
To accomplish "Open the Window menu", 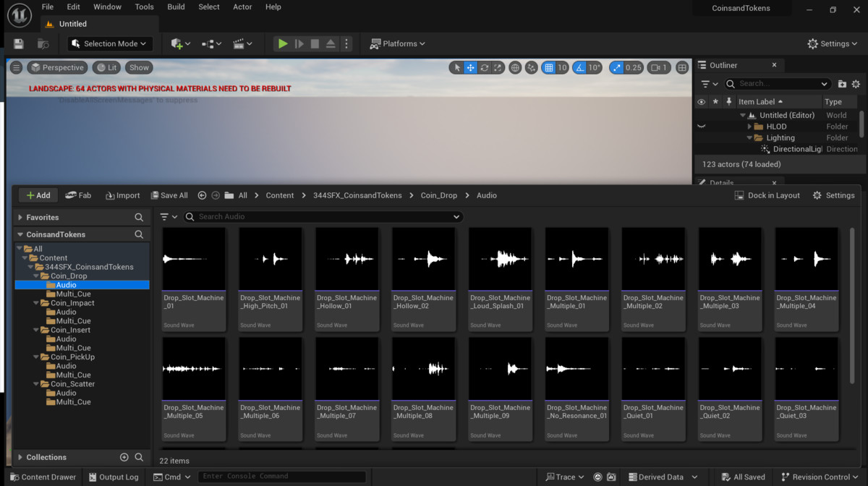I will 107,7.
